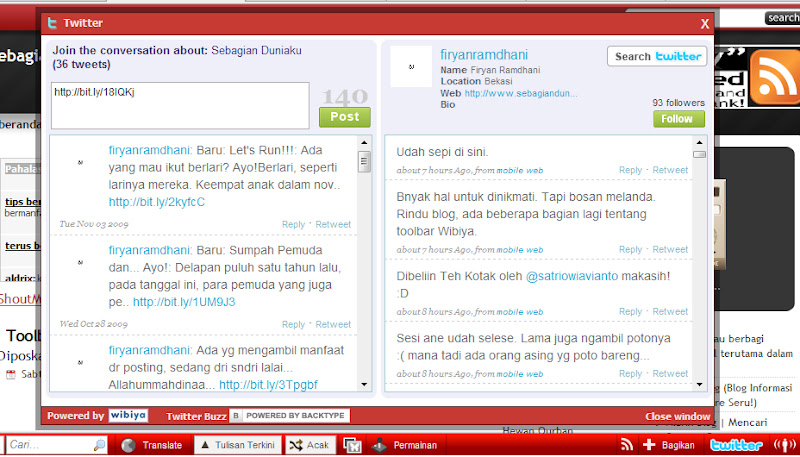Open the firyanramdhani profile name link
Viewport: 800px width, 457px height.
[x=484, y=55]
